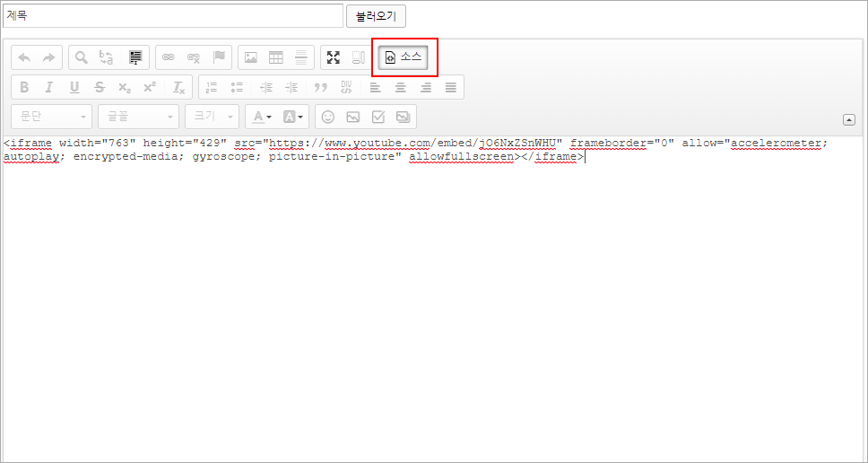Align text right
Screen dimensions: 868x463
pyautogui.click(x=426, y=87)
